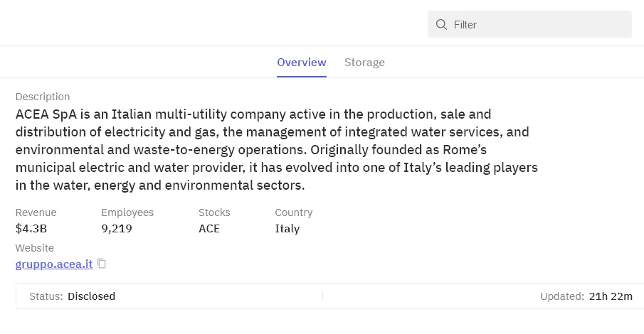Screen dimensions: 644x334
Task: Select the ACE stock ticker
Action: pos(209,229)
